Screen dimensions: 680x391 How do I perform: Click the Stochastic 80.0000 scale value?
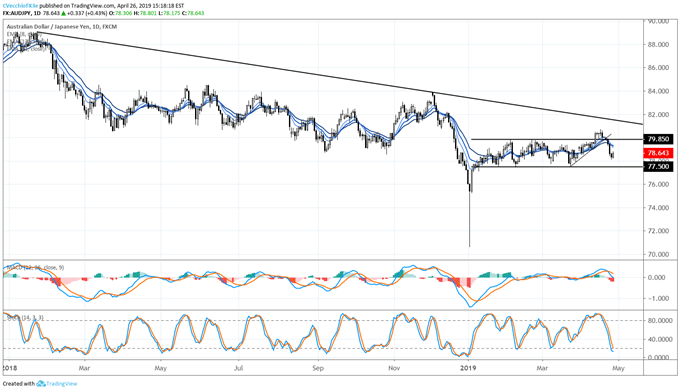(x=659, y=320)
